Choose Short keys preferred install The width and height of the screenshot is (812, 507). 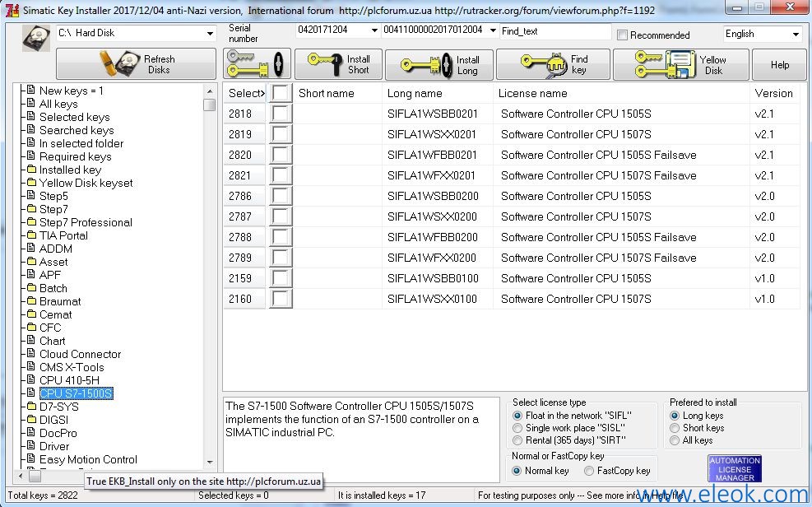click(675, 428)
